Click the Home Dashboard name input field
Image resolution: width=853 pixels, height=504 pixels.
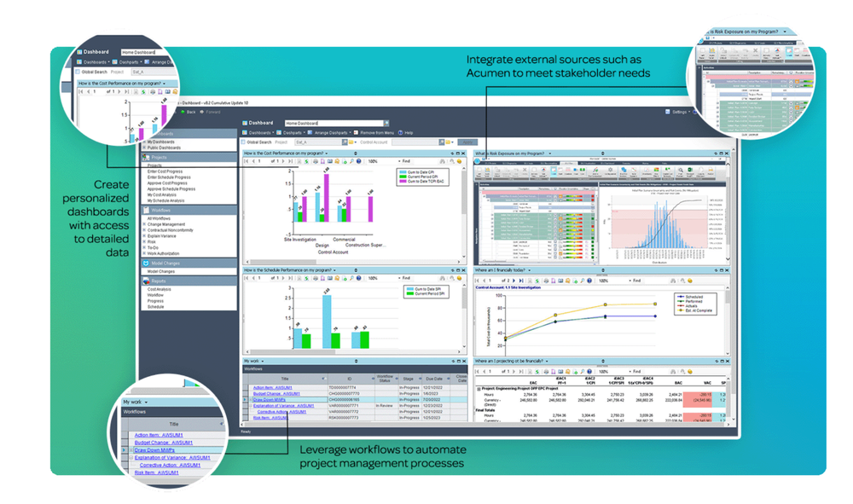(x=334, y=124)
